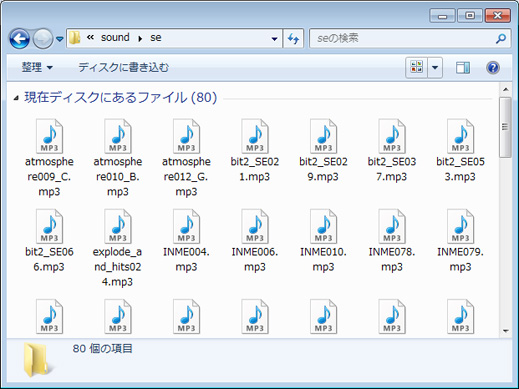Select the atmosphere010_B.mp3 file icon
The width and height of the screenshot is (519, 389).
tap(118, 136)
